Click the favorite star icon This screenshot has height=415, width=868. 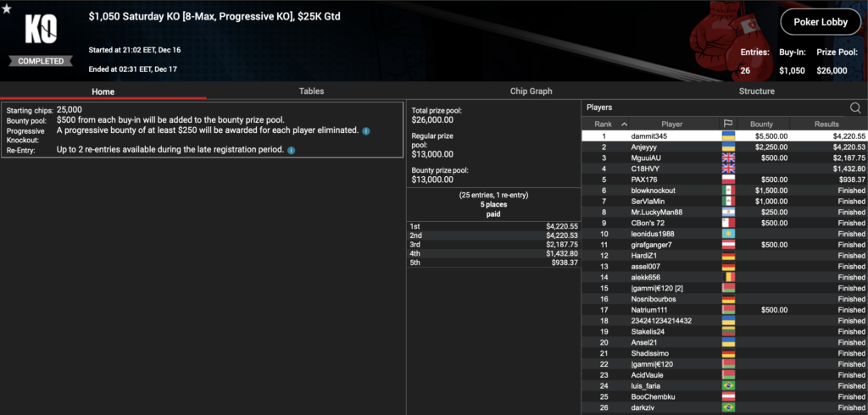click(x=8, y=9)
